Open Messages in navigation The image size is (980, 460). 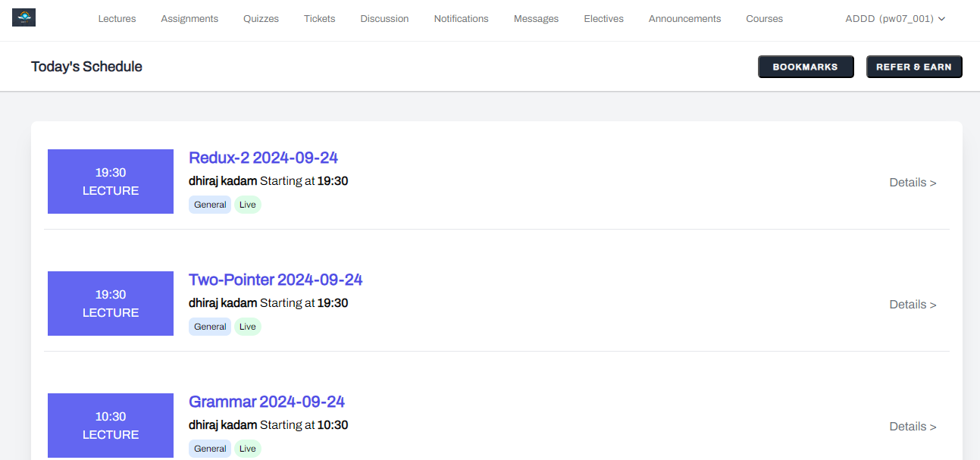[536, 19]
